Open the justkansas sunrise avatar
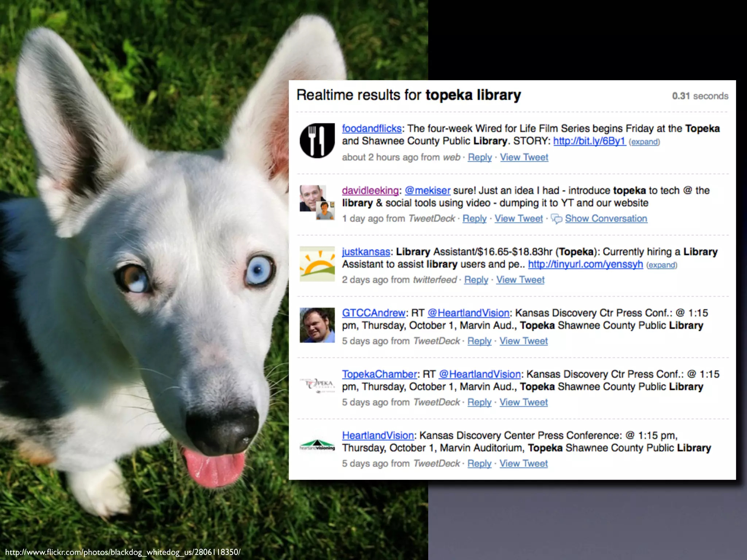747x560 pixels. coord(317,264)
